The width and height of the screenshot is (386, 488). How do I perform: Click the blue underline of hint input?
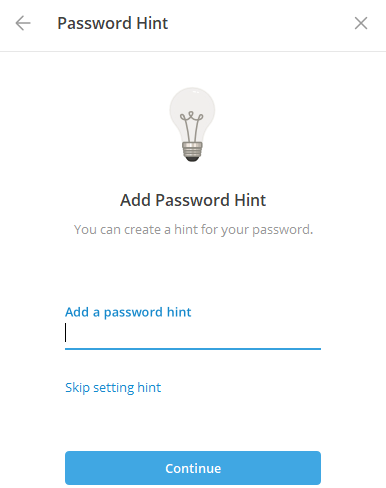(193, 349)
